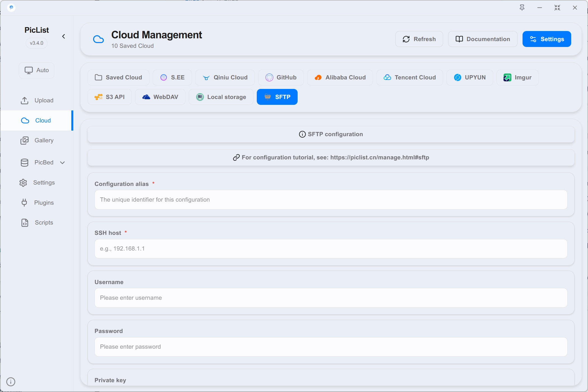The width and height of the screenshot is (588, 392).
Task: Pin the window on top
Action: (x=522, y=8)
